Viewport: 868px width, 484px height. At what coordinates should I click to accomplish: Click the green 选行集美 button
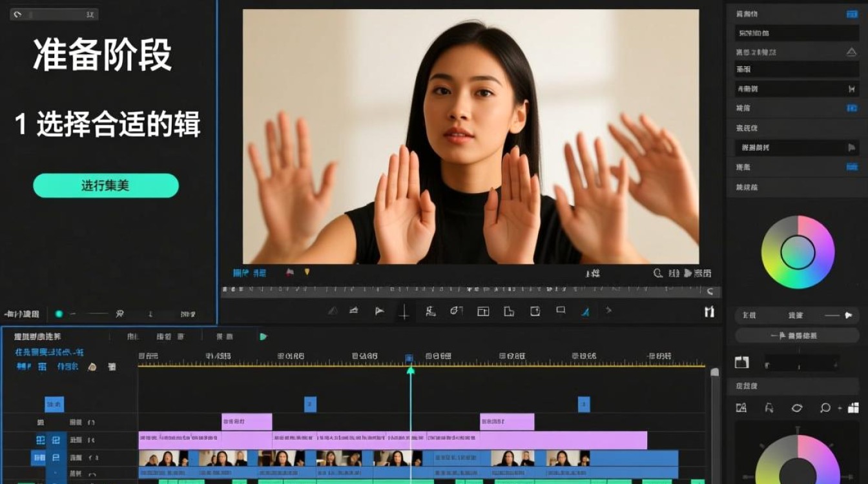106,185
